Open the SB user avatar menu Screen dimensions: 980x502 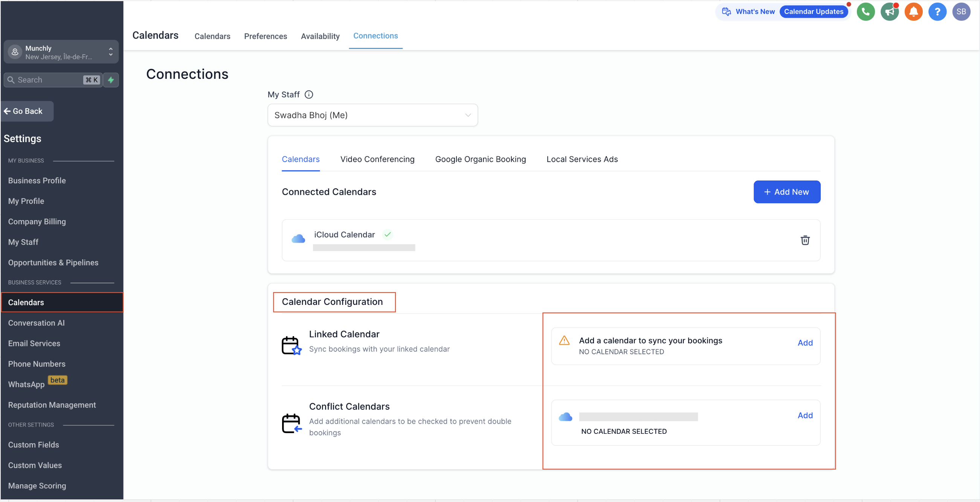tap(961, 12)
